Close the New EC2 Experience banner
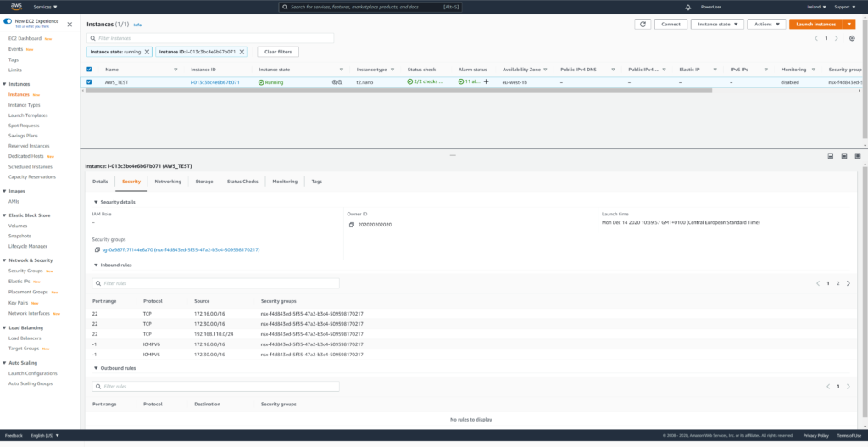The height and width of the screenshot is (447, 868). pyautogui.click(x=70, y=25)
